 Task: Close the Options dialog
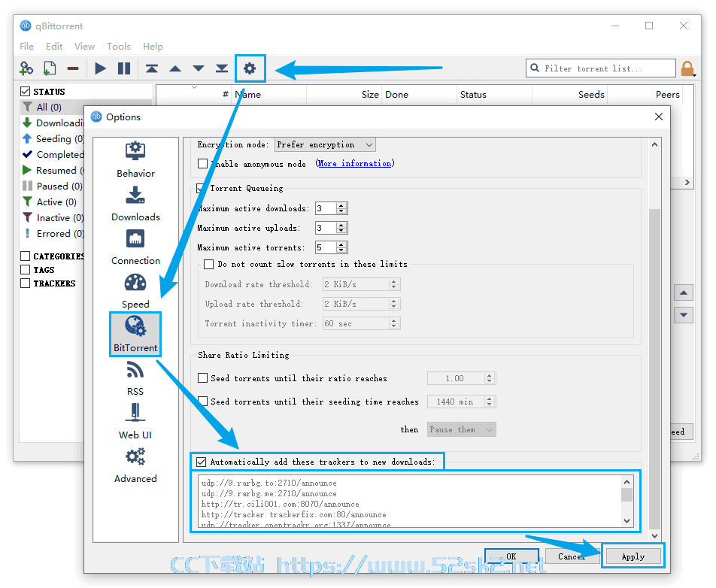pos(659,117)
